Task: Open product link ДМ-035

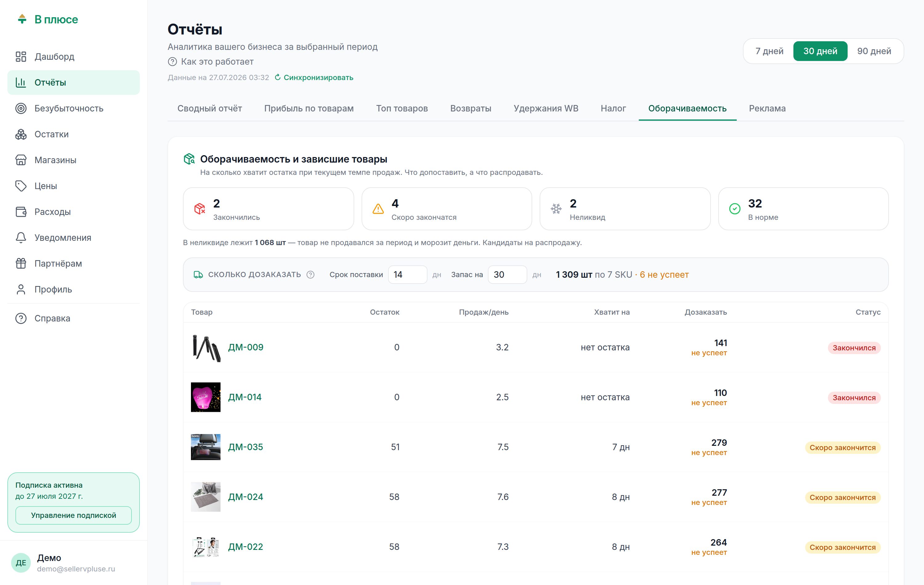Action: tap(245, 447)
